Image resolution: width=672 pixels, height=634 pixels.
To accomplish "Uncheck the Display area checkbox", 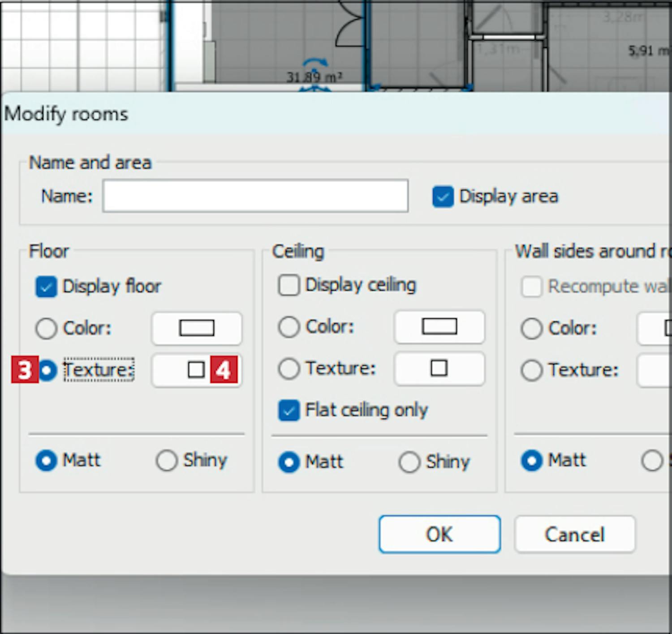I will (443, 197).
